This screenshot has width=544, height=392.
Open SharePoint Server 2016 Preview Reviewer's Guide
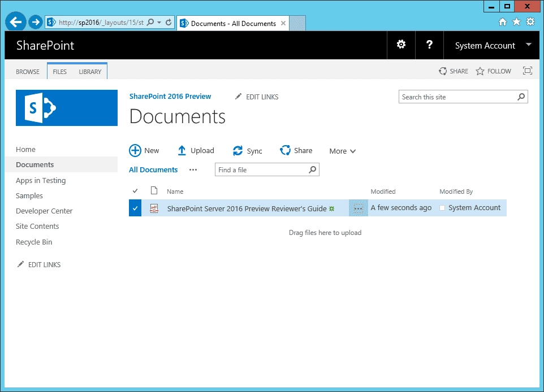tap(247, 208)
